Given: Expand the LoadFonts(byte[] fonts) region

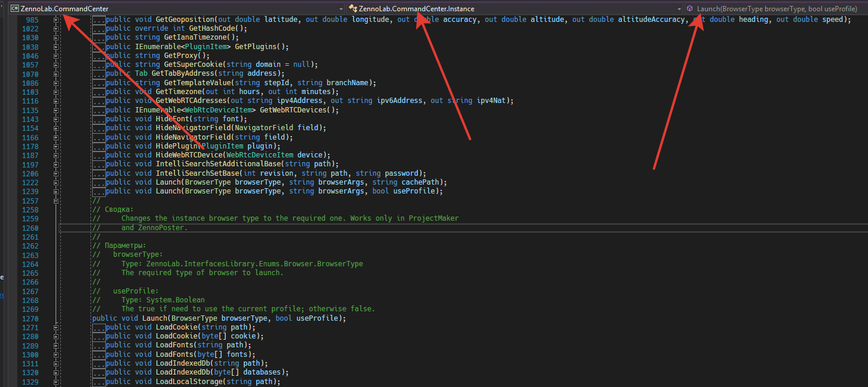Looking at the screenshot, I should (56, 354).
